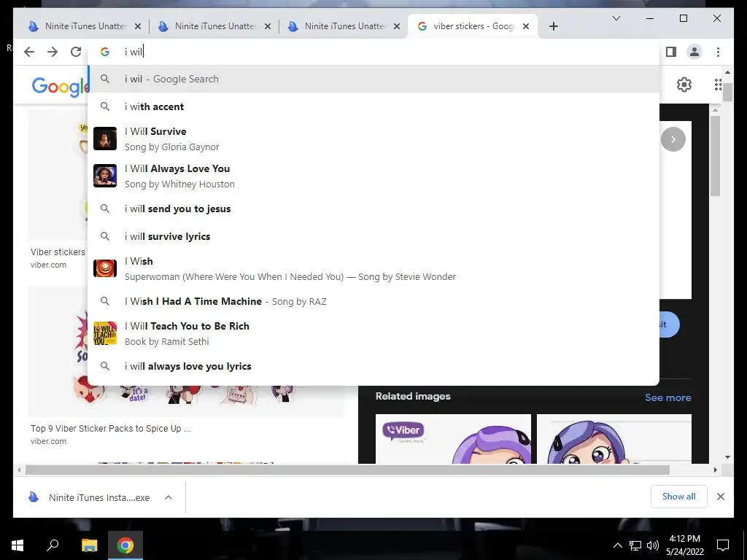747x560 pixels.
Task: Open the second related purple-haired sticker image
Action: pyautogui.click(x=614, y=438)
